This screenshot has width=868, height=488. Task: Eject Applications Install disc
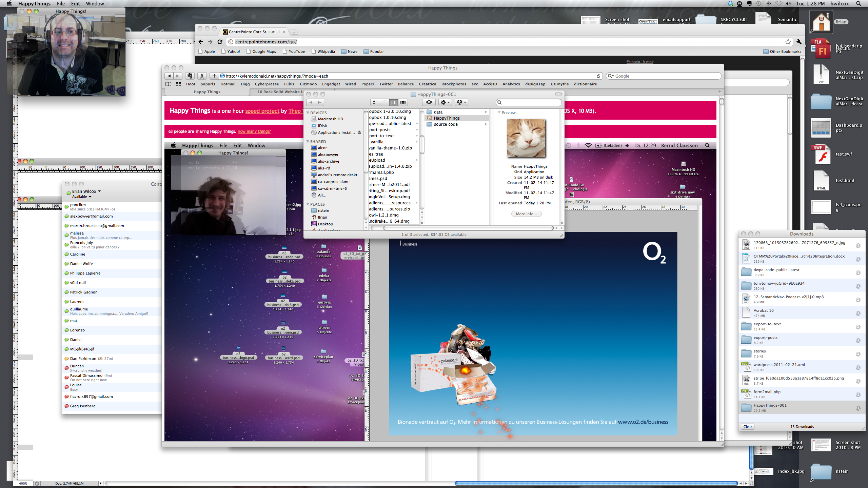[359, 133]
